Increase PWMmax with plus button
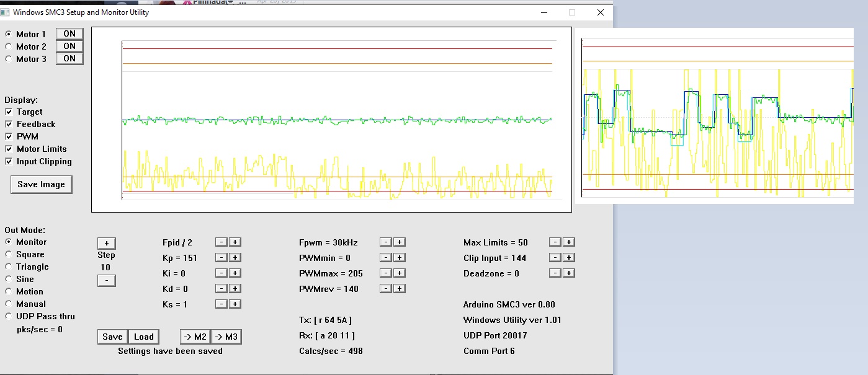The width and height of the screenshot is (868, 375). pos(400,273)
